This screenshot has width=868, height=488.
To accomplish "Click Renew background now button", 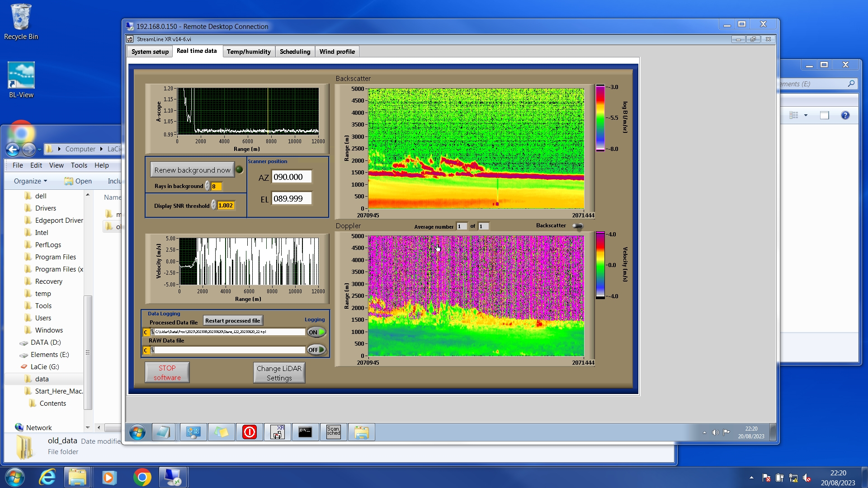I will [x=192, y=170].
